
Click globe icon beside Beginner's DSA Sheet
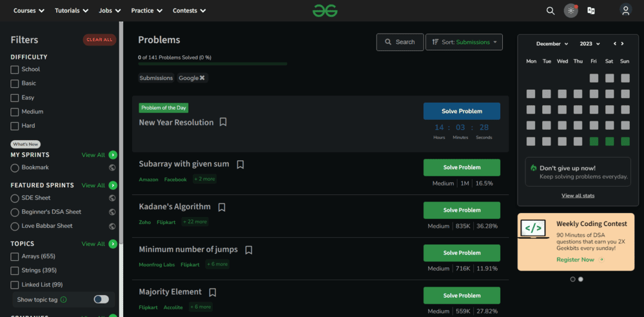[x=112, y=212]
